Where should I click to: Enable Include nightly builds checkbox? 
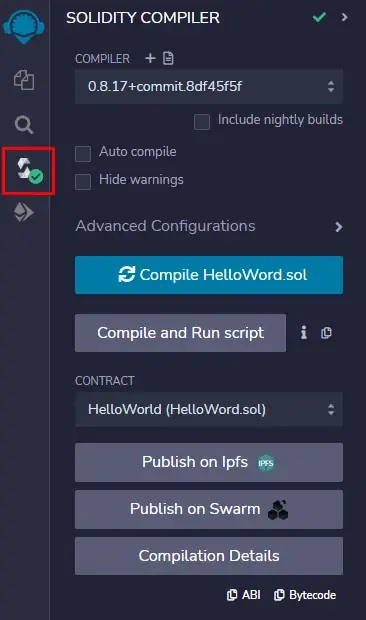click(x=202, y=122)
